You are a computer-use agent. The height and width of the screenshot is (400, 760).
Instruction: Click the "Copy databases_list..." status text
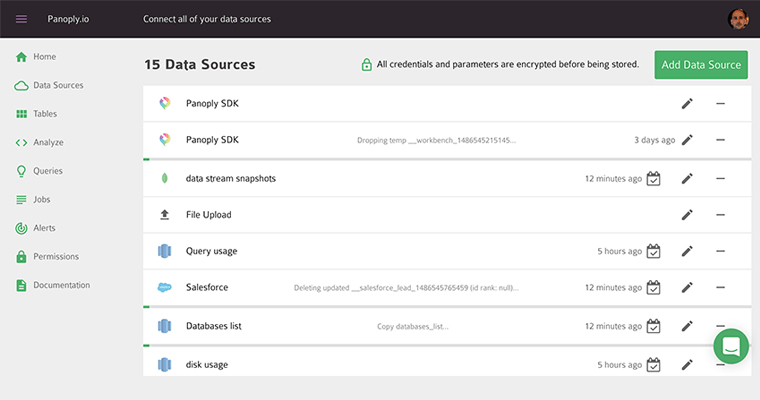click(413, 326)
